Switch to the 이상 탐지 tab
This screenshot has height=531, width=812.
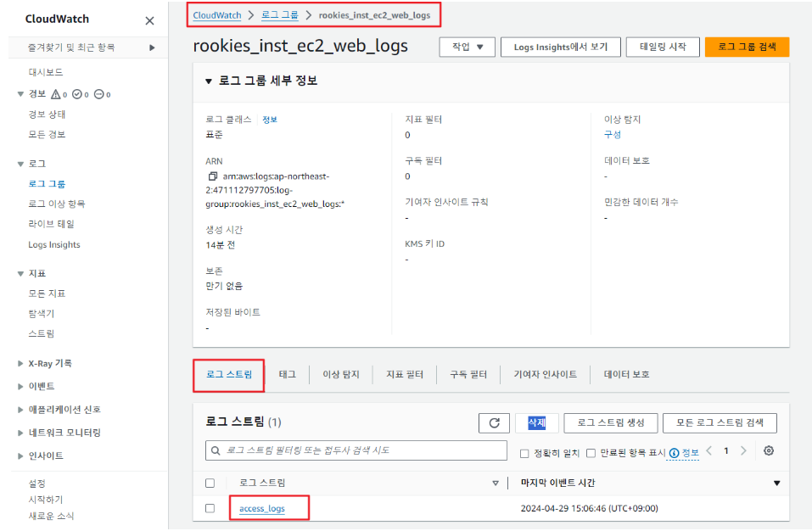341,375
